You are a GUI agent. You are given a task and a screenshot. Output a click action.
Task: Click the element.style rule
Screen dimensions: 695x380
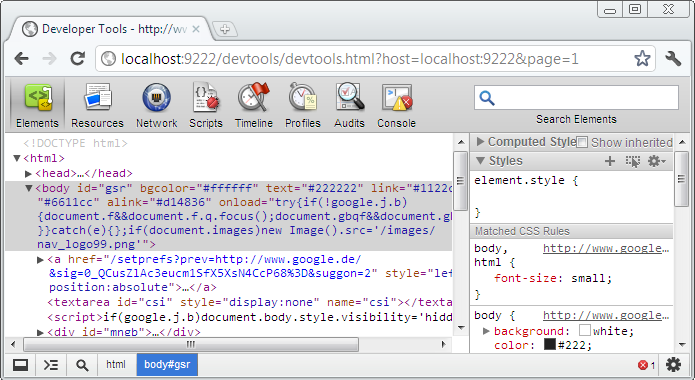[526, 180]
